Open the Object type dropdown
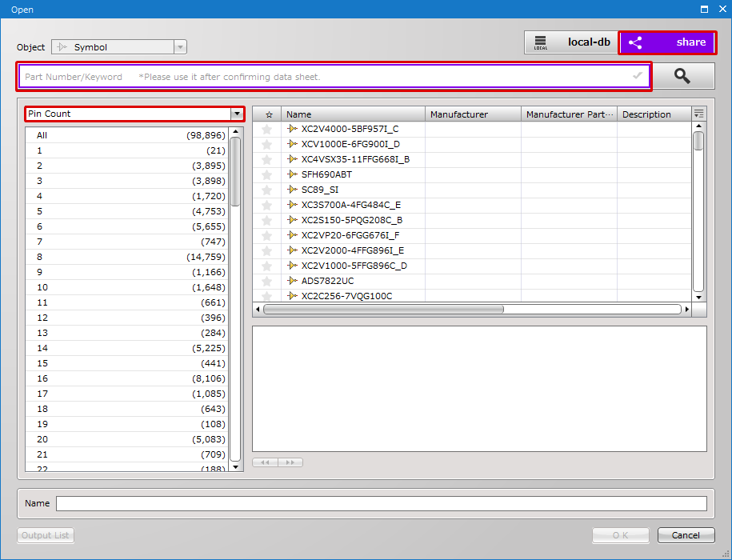The width and height of the screenshot is (732, 560). 179,46
